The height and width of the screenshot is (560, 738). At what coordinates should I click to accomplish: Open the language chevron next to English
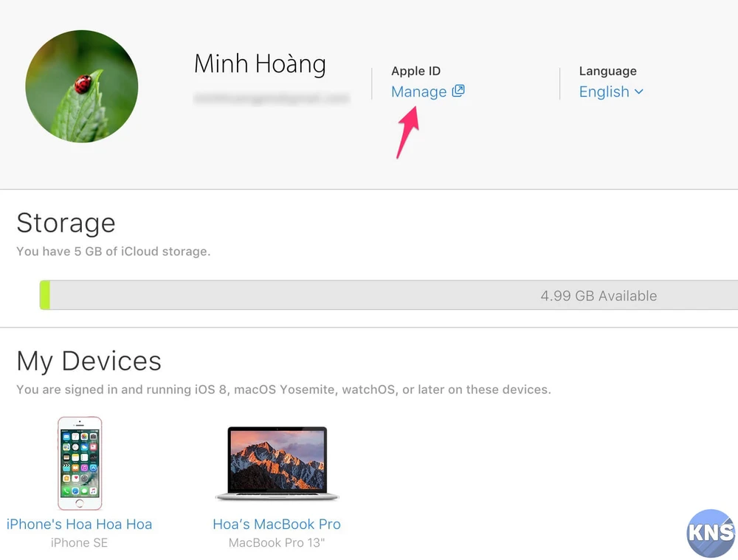[x=640, y=92]
